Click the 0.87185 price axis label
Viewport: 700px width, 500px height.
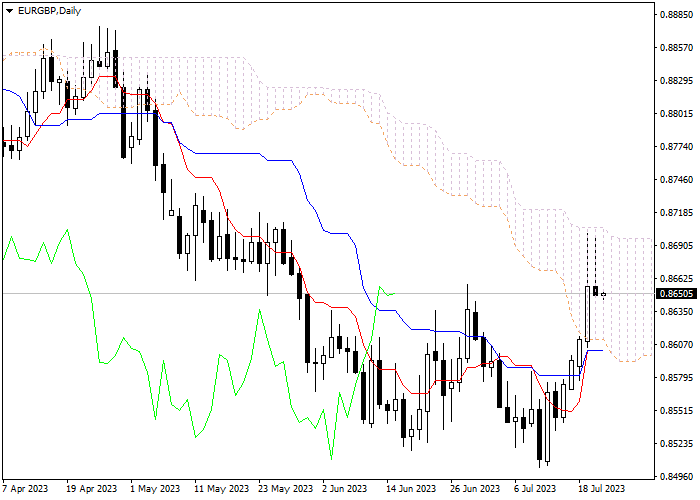676,213
